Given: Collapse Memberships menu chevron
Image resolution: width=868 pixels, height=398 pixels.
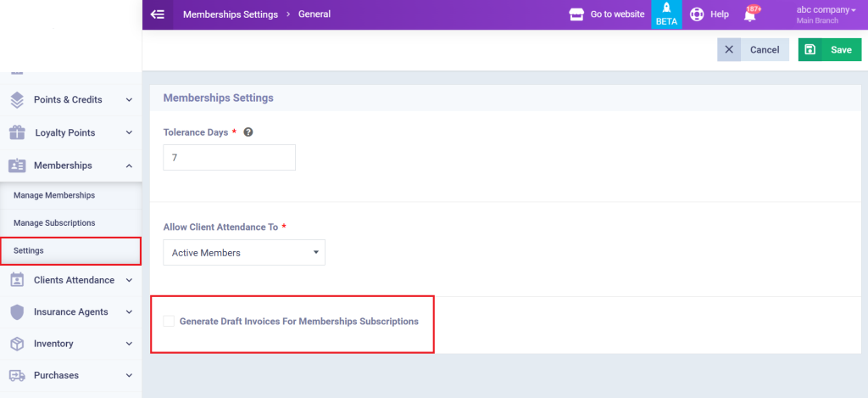Looking at the screenshot, I should [129, 165].
